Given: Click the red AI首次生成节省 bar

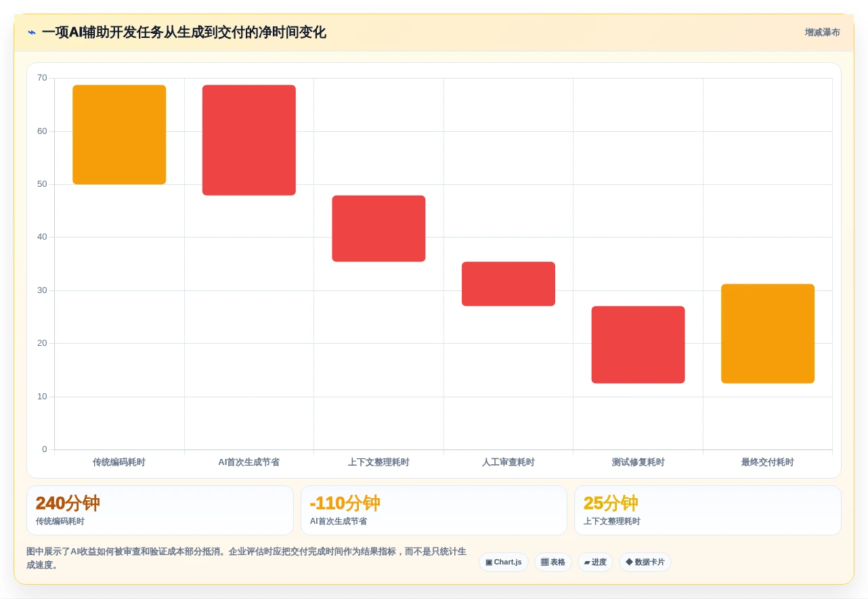Looking at the screenshot, I should [249, 140].
